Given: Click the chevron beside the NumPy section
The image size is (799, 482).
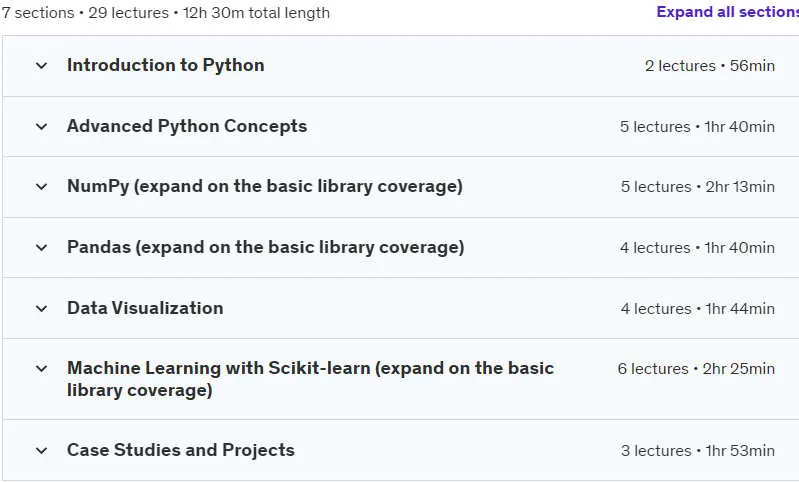Looking at the screenshot, I should click(41, 187).
